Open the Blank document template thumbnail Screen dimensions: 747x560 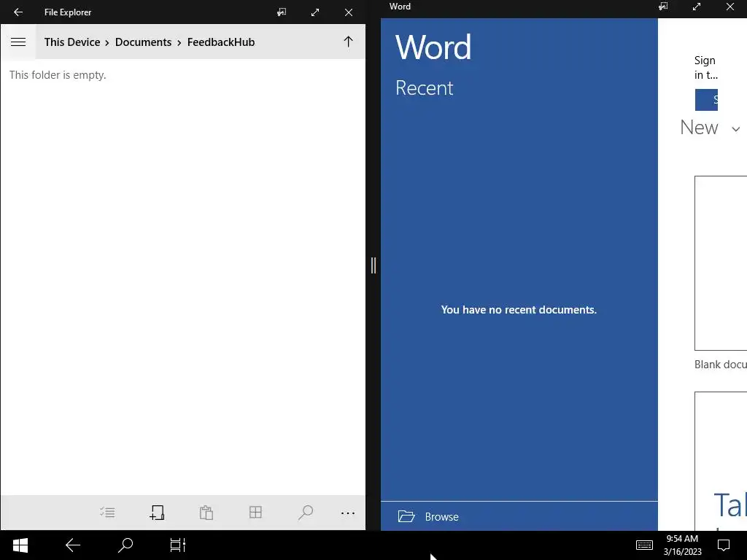pos(721,262)
